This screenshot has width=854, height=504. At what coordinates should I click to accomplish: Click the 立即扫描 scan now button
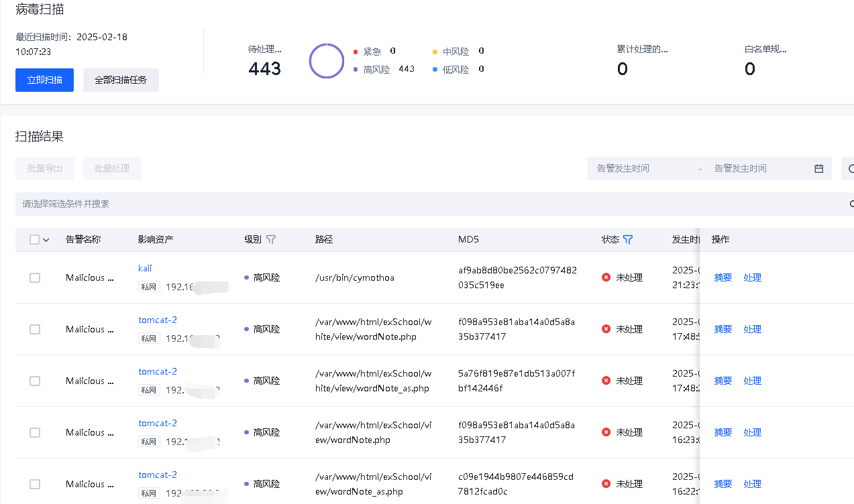pos(44,80)
